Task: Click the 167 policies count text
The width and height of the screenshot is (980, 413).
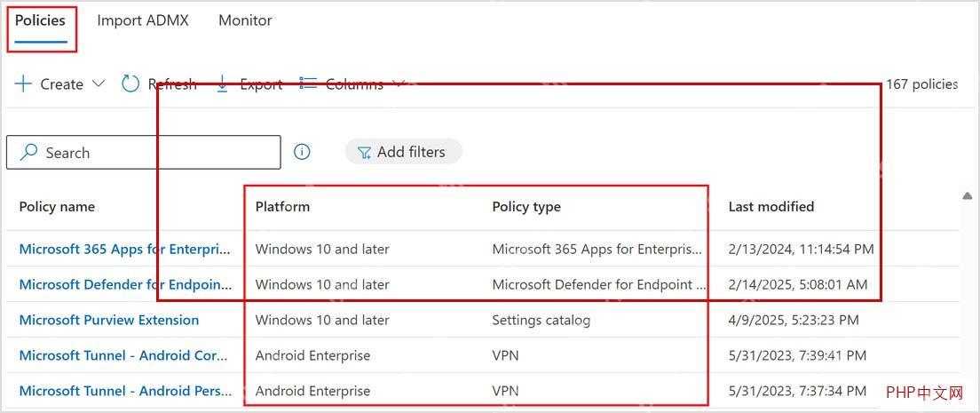Action: 922,83
